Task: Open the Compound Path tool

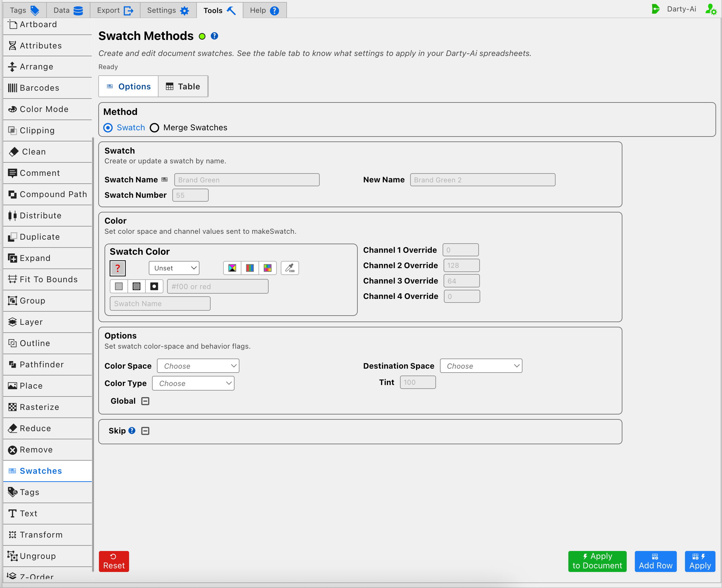Action: click(x=47, y=194)
